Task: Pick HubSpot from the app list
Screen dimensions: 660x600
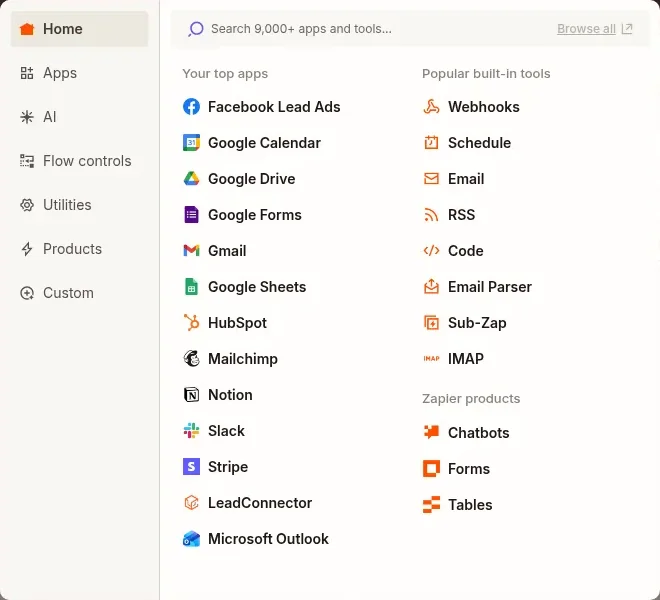Action: pos(237,323)
